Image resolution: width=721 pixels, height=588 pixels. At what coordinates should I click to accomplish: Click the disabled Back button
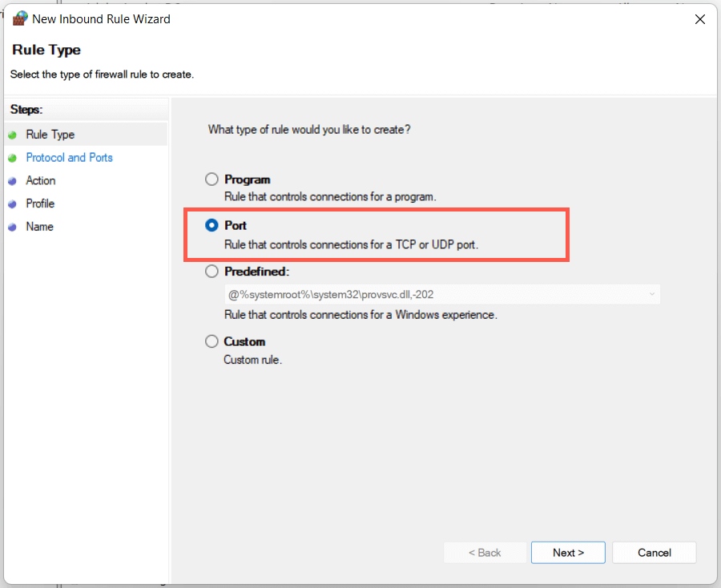(x=485, y=553)
